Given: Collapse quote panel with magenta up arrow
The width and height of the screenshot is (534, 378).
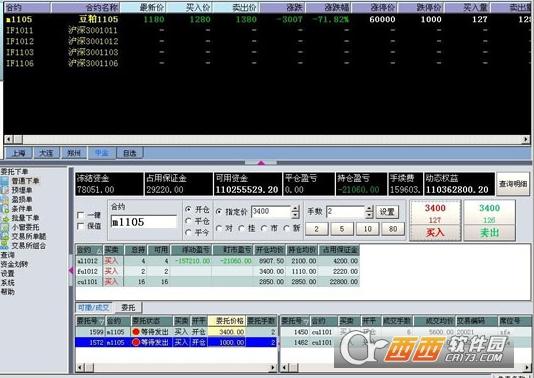Looking at the screenshot, I should 261,163.
